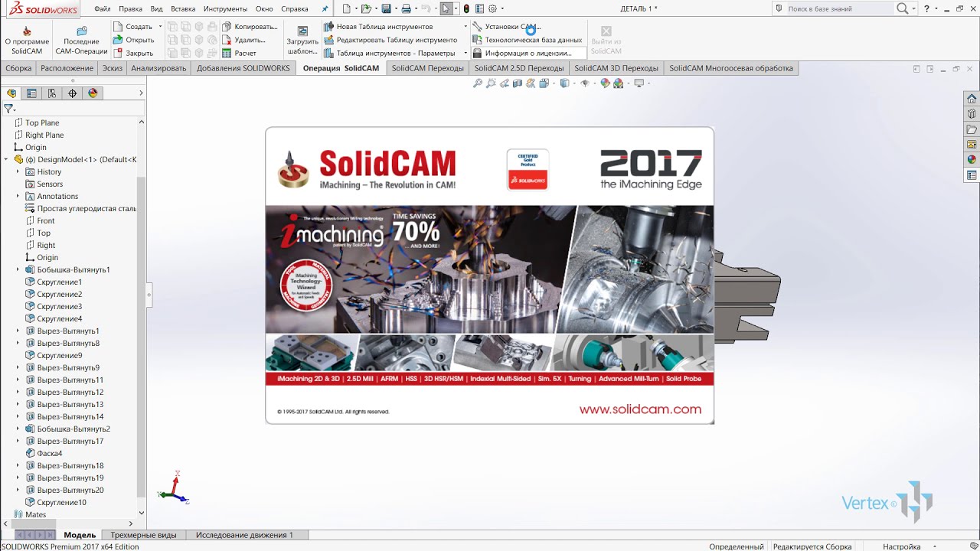Viewport: 980px width, 551px height.
Task: Switch to Добавления SOLIDWORKS tab
Action: pyautogui.click(x=243, y=68)
